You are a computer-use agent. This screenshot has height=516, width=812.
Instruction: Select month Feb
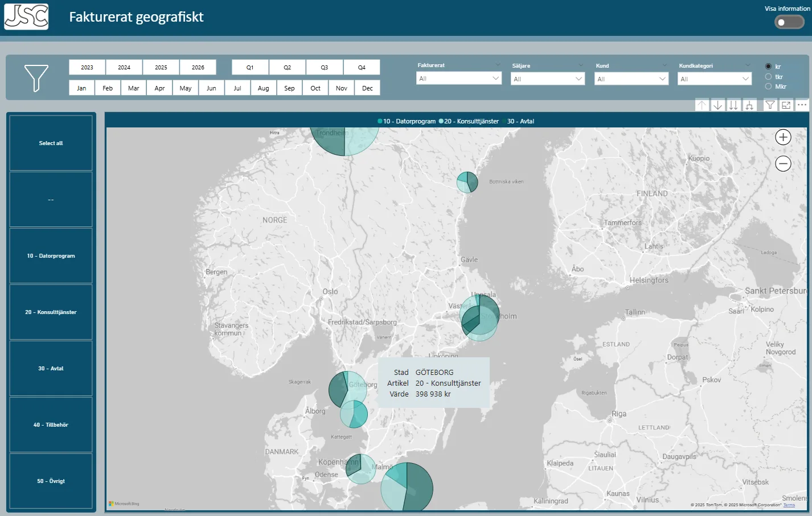pyautogui.click(x=108, y=88)
